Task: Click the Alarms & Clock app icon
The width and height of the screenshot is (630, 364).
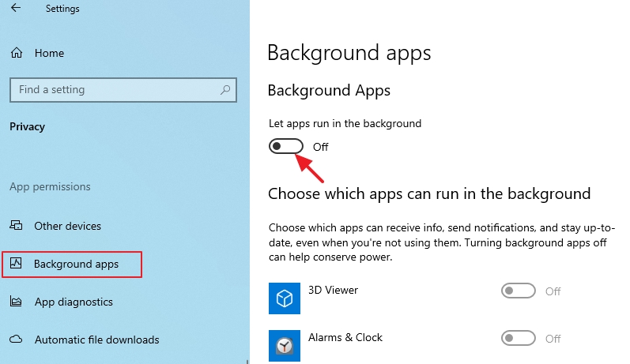Action: 284,346
